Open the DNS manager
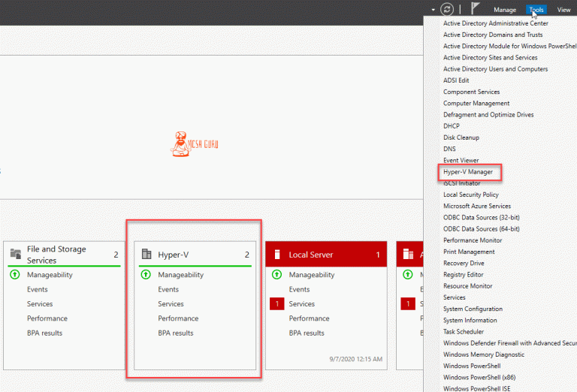 point(449,149)
